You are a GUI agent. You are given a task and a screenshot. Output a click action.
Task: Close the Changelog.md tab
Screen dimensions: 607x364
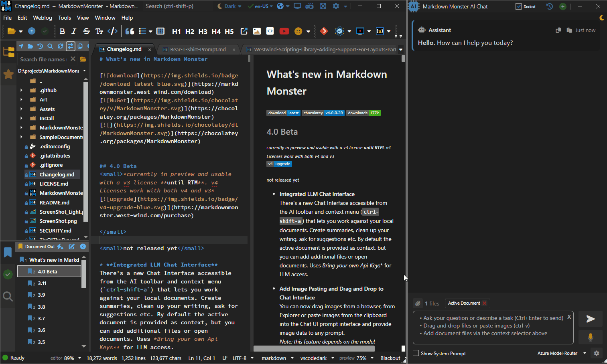tap(150, 49)
